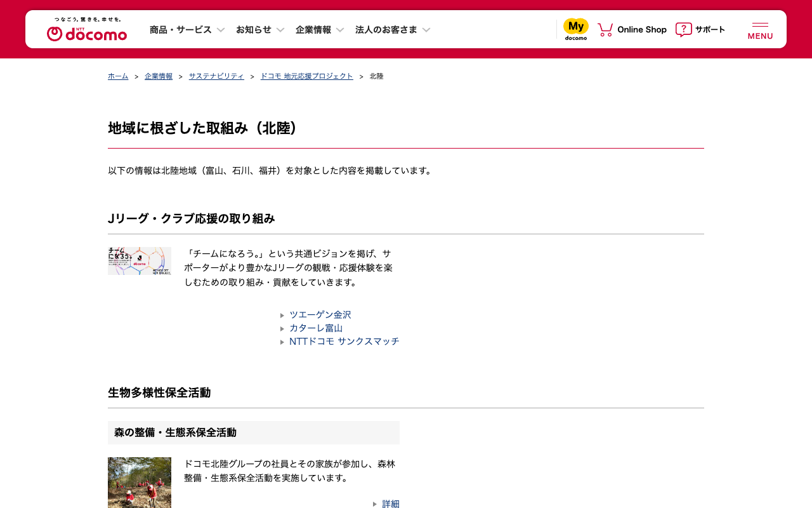Go to ホーム breadcrumb link
Screen dimensions: 812x508
coord(118,76)
